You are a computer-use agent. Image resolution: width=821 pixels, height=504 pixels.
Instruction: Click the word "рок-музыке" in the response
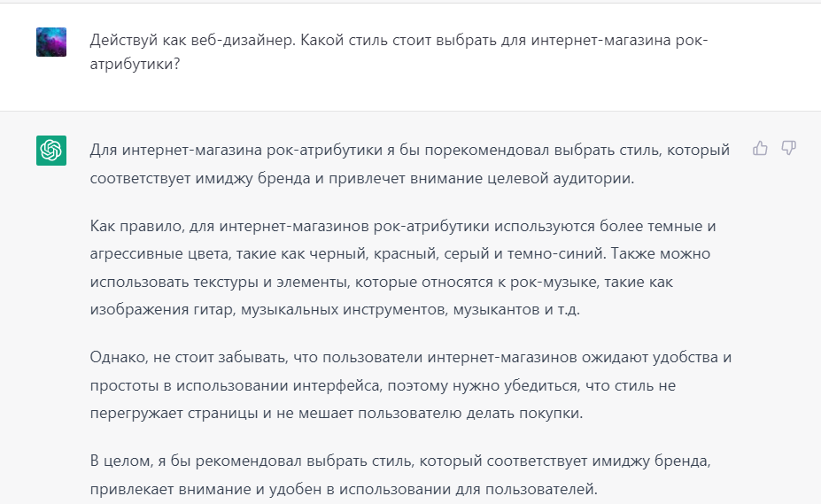pyautogui.click(x=554, y=283)
